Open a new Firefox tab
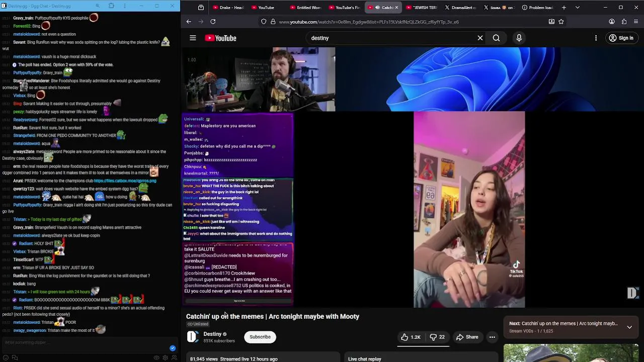The width and height of the screenshot is (644, 362). (564, 8)
